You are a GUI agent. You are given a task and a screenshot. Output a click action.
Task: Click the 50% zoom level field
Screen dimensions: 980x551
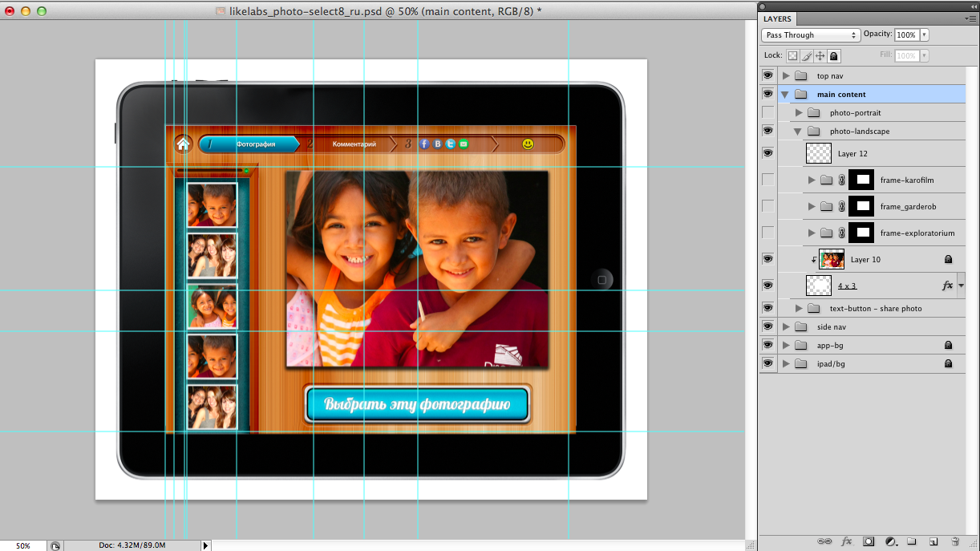point(23,545)
